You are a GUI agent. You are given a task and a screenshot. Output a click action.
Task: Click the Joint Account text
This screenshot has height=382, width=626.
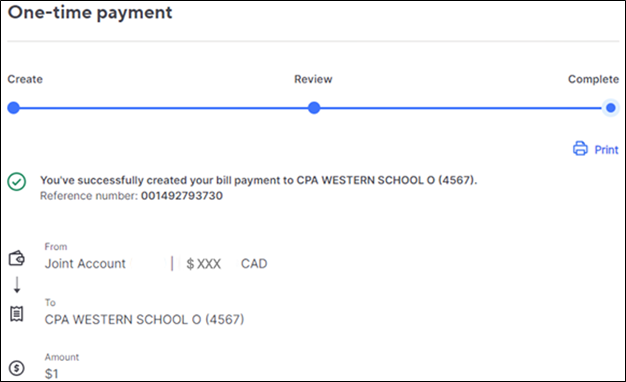[x=85, y=263]
